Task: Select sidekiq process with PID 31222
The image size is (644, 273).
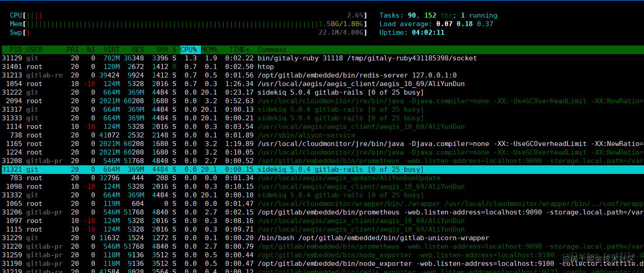Action: tap(322, 92)
